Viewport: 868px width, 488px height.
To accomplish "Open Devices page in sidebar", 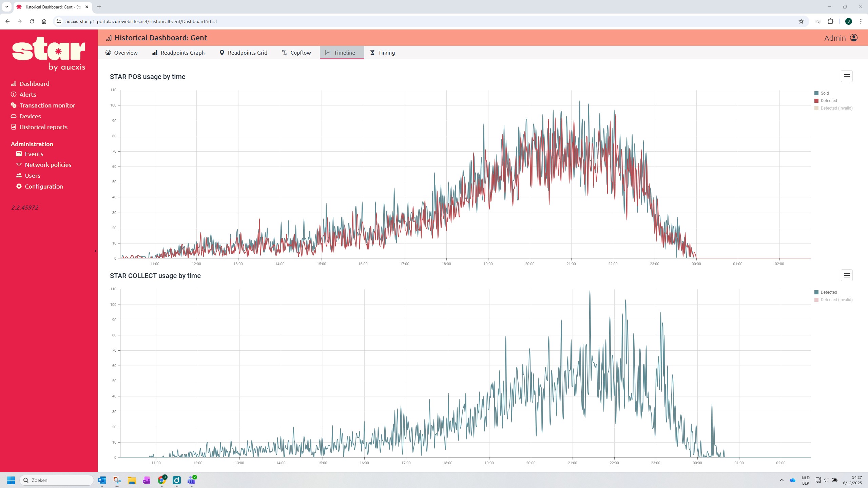I will [x=30, y=116].
